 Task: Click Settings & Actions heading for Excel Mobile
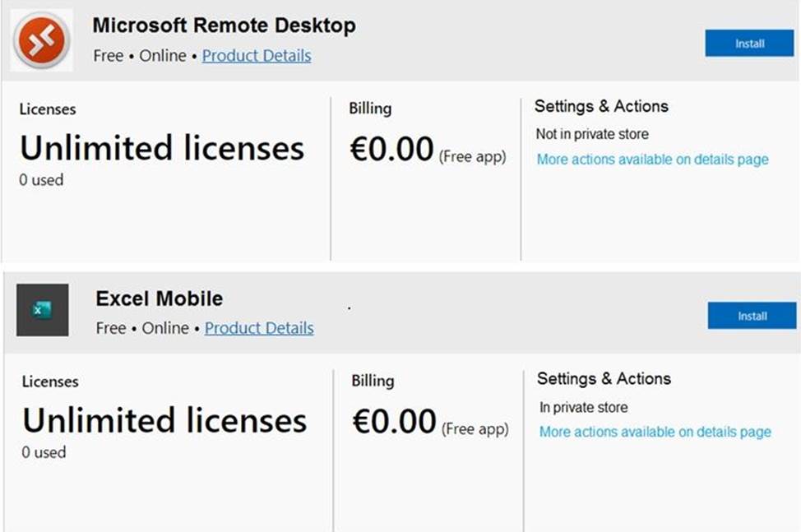click(604, 379)
